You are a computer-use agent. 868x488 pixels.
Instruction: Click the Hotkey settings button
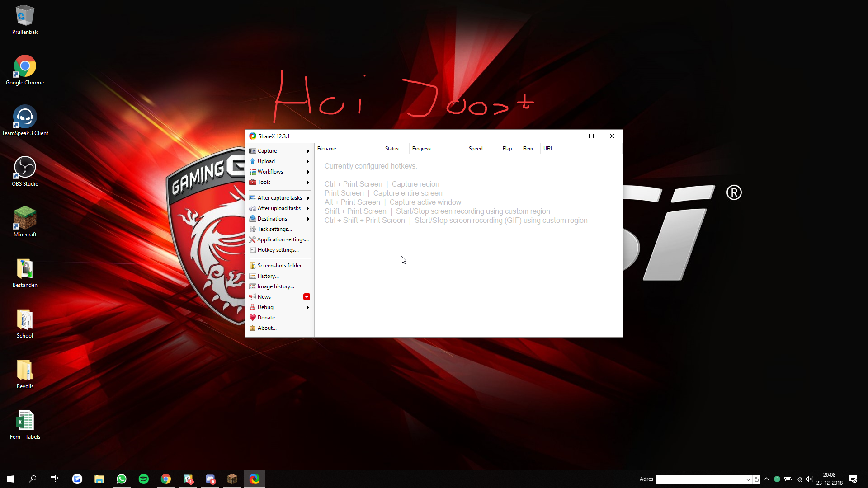pyautogui.click(x=278, y=250)
